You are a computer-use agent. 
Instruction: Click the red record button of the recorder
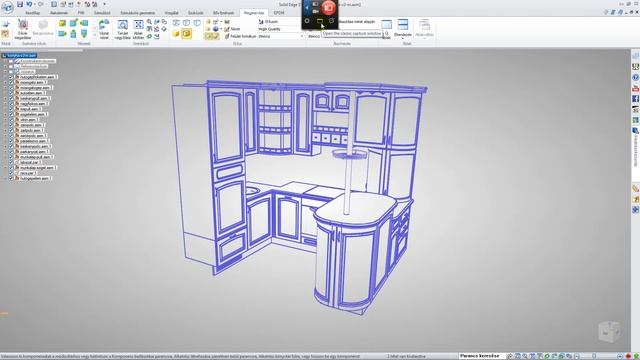(329, 7)
